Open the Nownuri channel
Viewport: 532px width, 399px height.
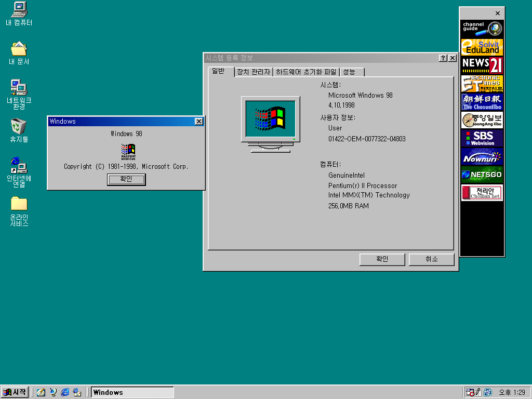[482, 157]
